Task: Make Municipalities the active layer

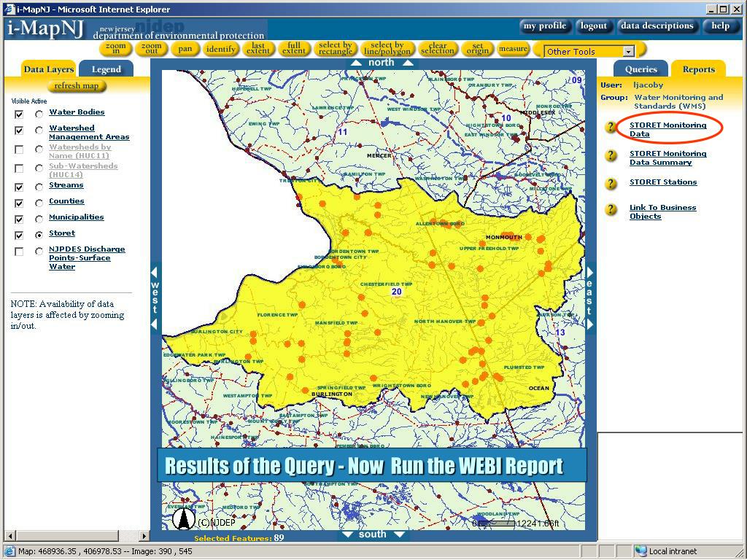Action: point(39,219)
